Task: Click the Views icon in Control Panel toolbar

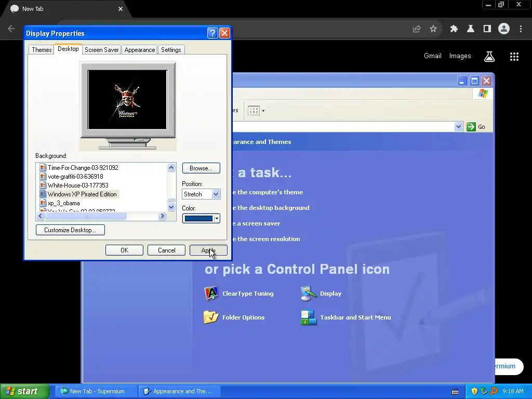Action: tap(254, 110)
